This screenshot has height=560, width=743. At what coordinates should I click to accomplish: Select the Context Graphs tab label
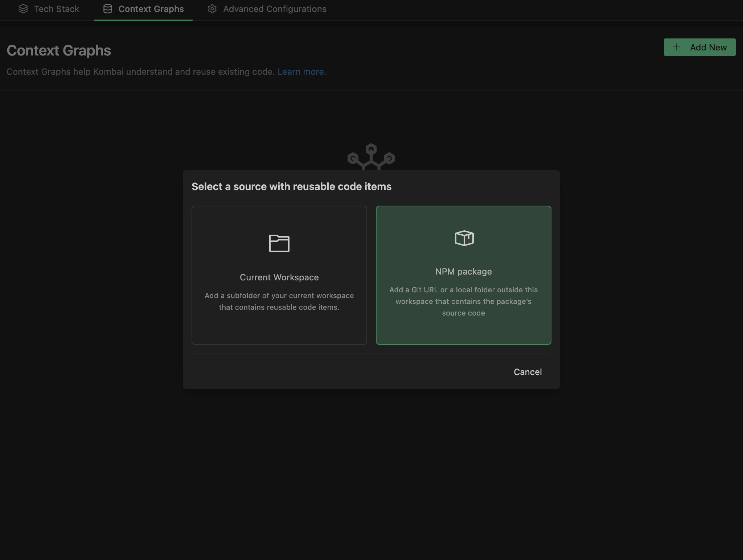pyautogui.click(x=151, y=9)
